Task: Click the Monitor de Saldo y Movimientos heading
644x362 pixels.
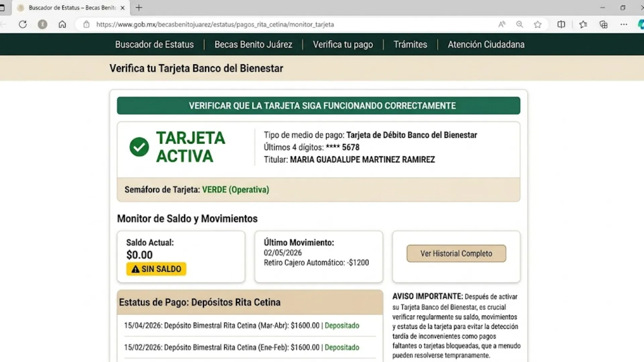Action: coord(187,219)
